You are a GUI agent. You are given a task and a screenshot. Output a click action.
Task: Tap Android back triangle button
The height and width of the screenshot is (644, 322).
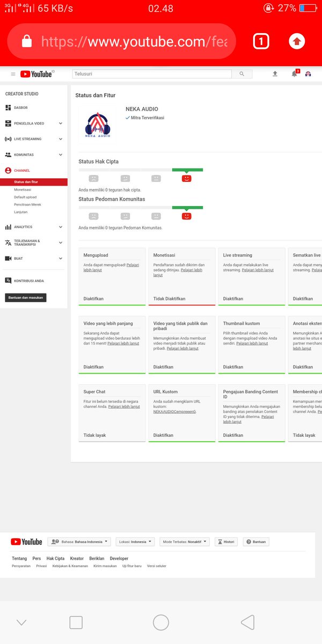coord(247,623)
